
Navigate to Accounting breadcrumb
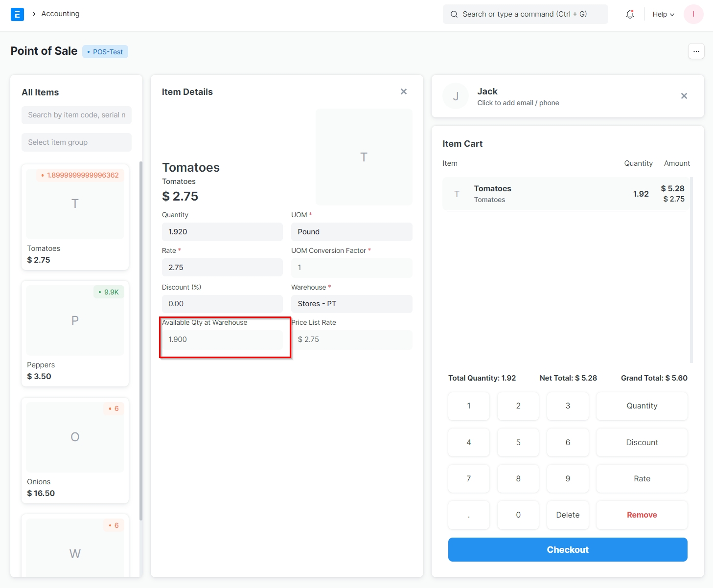60,14
